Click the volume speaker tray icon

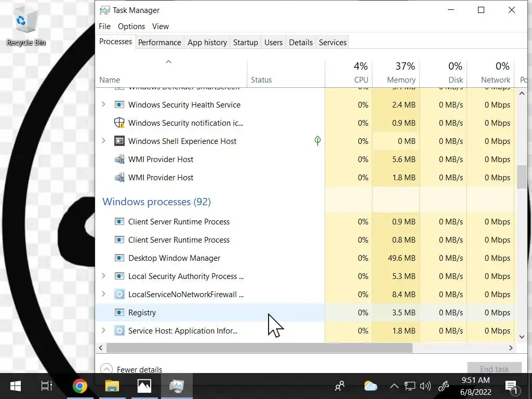[x=425, y=386]
